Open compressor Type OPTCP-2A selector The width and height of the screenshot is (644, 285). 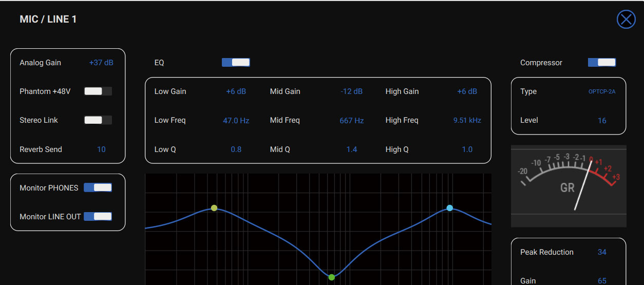[x=601, y=92]
